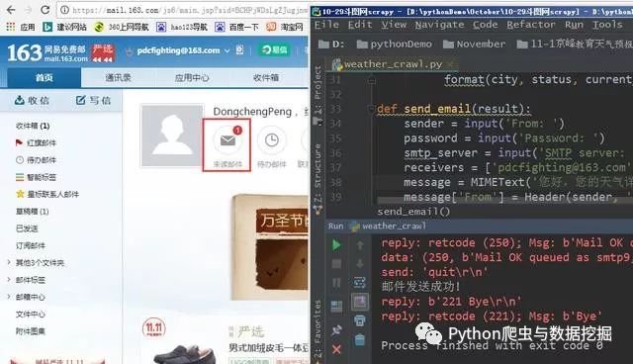Open the hao123导航 bookmark

[182, 27]
